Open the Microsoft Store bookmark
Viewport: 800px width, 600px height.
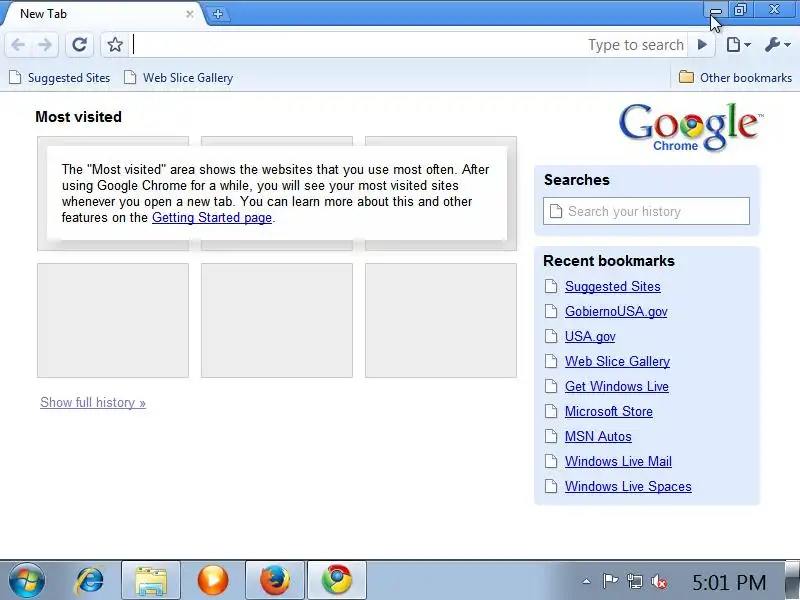(x=609, y=411)
